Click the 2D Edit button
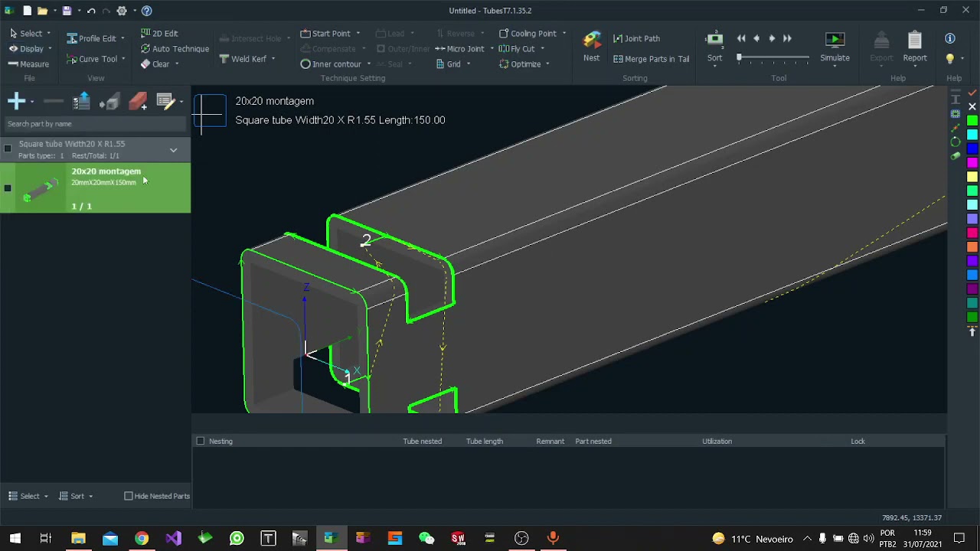The width and height of the screenshot is (980, 551). click(159, 34)
